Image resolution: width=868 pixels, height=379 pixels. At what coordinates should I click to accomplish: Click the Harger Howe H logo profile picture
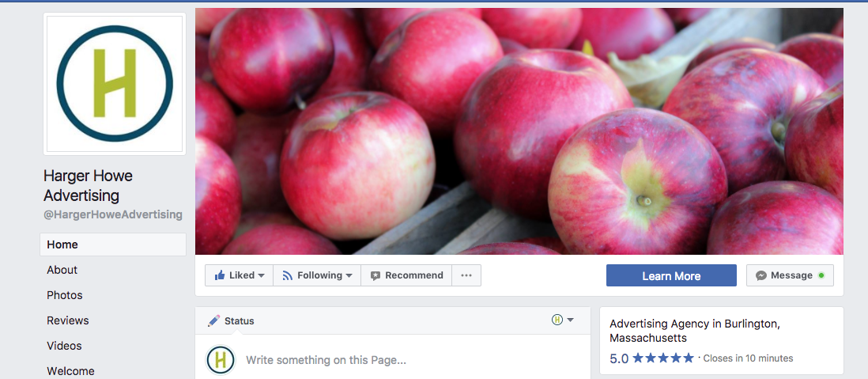[x=115, y=84]
